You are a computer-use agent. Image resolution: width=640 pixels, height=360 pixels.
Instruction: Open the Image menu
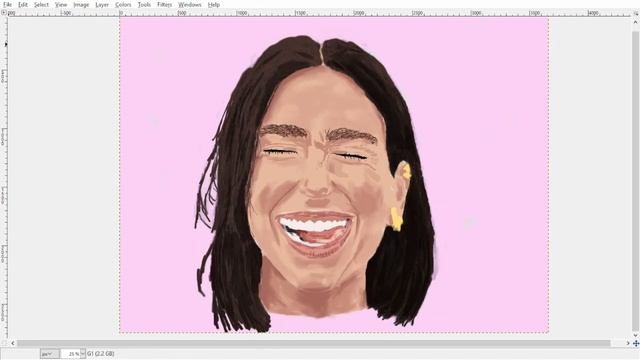point(81,4)
